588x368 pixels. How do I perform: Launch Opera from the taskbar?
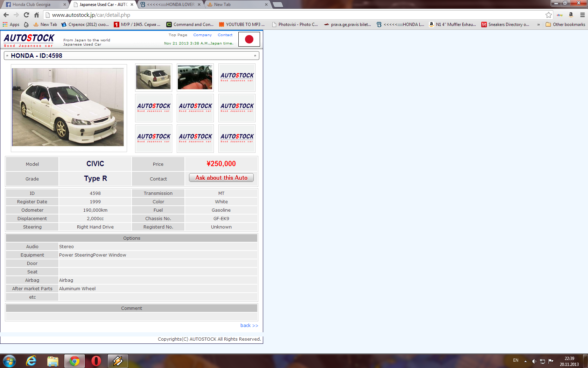(96, 361)
